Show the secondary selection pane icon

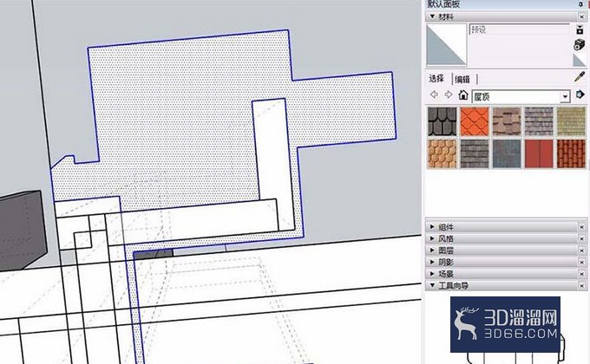coord(580,29)
